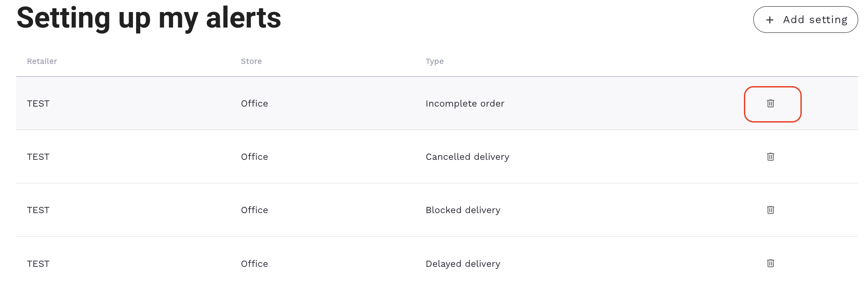Image resolution: width=868 pixels, height=301 pixels.
Task: Delete the Incomplete order alert setting
Action: click(x=771, y=103)
